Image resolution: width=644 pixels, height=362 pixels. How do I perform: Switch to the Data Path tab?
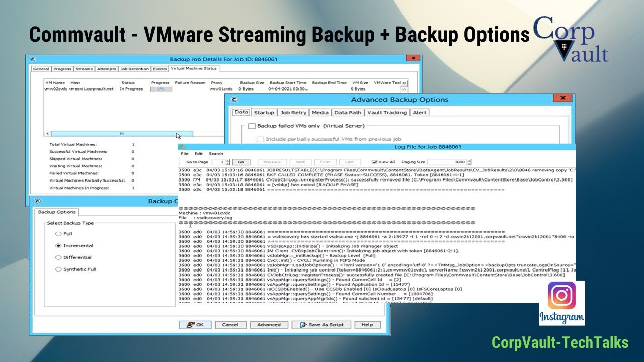[x=348, y=113]
